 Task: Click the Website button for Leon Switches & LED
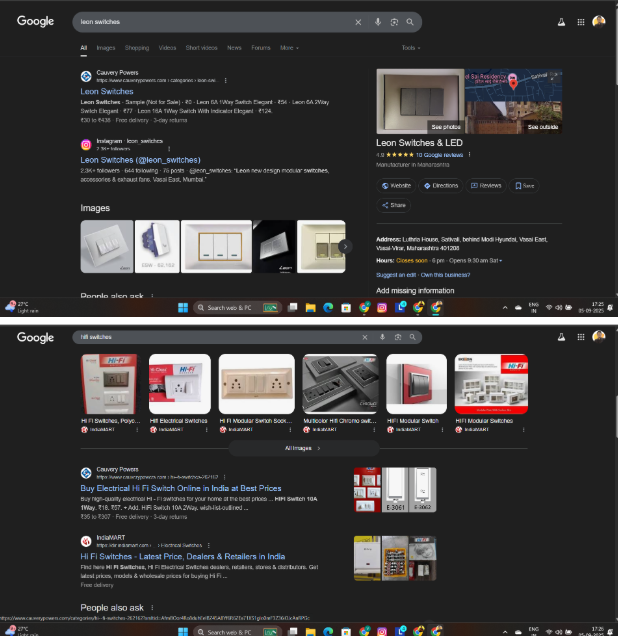396,186
